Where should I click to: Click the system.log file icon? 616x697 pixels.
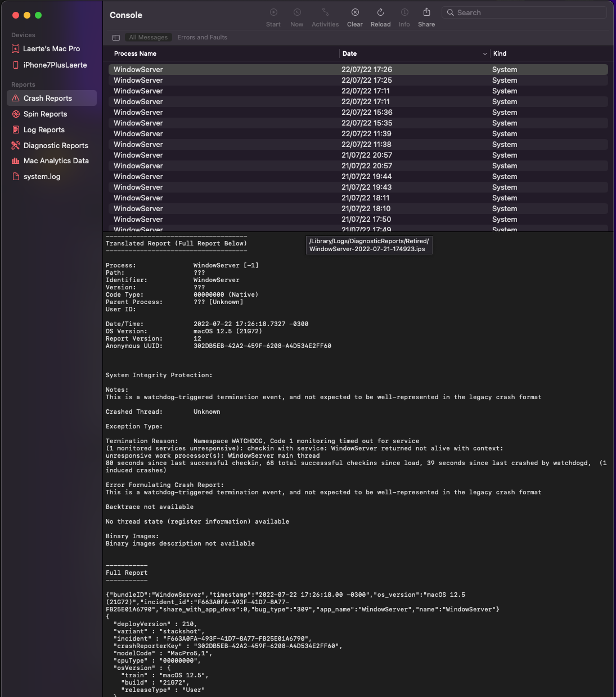[x=16, y=176]
